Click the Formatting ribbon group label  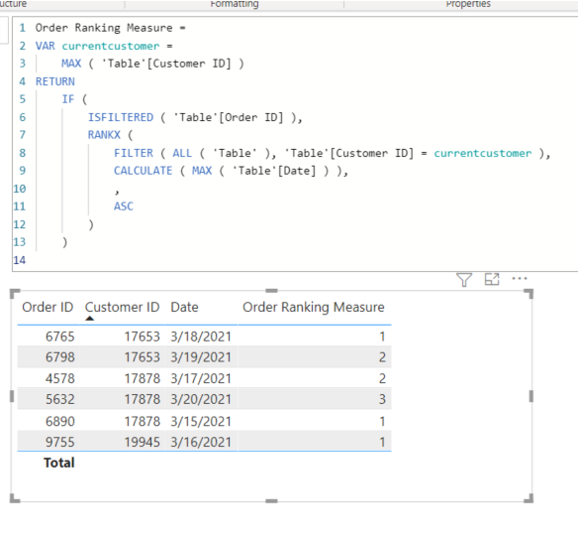click(234, 4)
